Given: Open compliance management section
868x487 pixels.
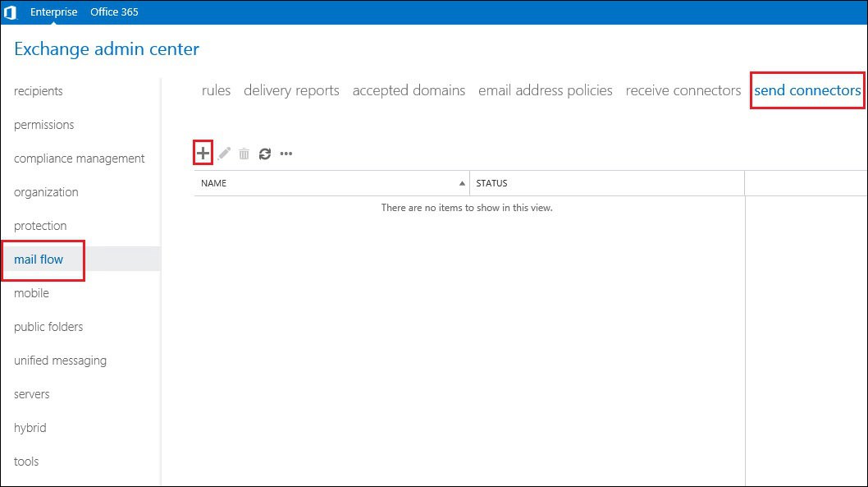Looking at the screenshot, I should [x=79, y=159].
